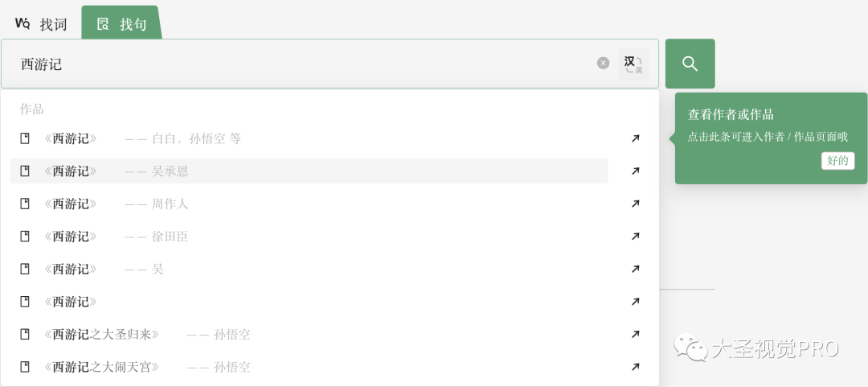The height and width of the screenshot is (387, 868).
Task: Click the arrow icon for 西游记之大圣归来
Action: pyautogui.click(x=636, y=334)
